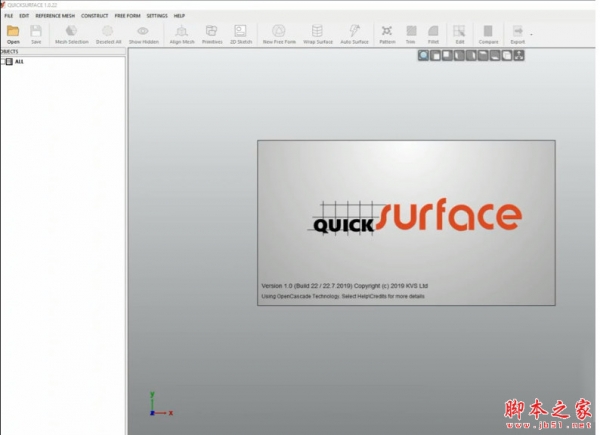
Task: Open the FREE FORM menu
Action: 127,16
